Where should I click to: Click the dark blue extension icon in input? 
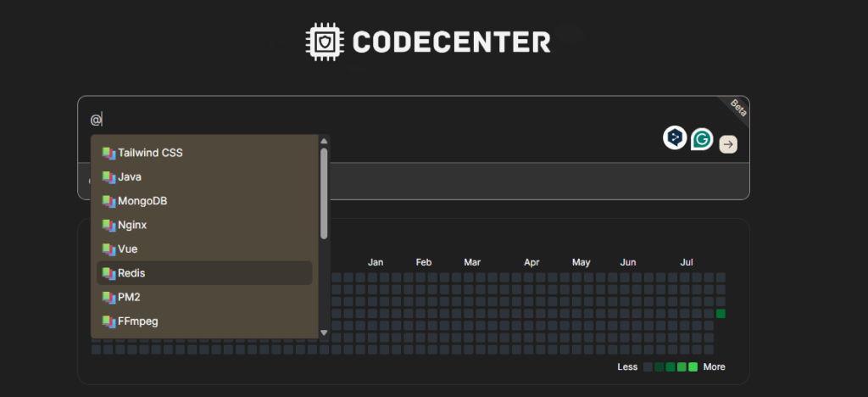(x=675, y=137)
